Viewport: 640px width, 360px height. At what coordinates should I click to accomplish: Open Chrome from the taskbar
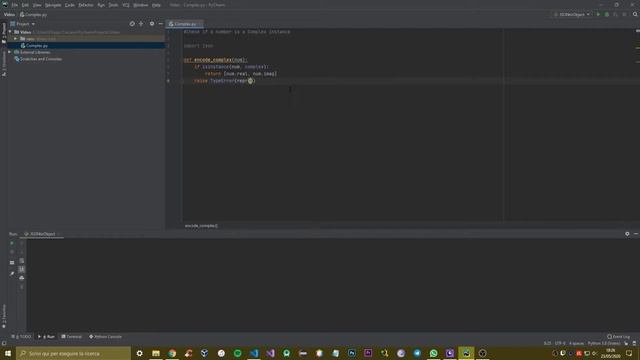[172, 353]
